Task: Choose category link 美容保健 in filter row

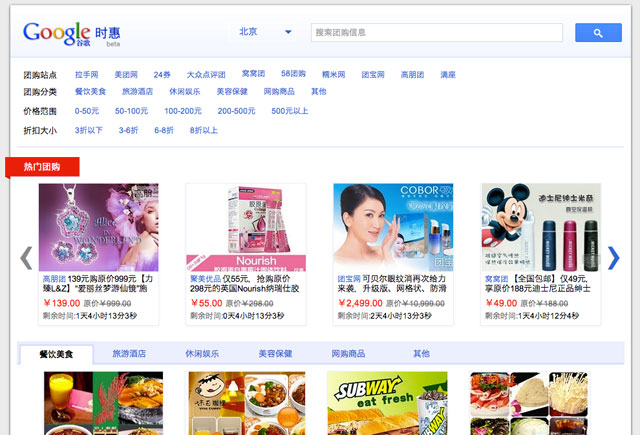Action: (232, 91)
